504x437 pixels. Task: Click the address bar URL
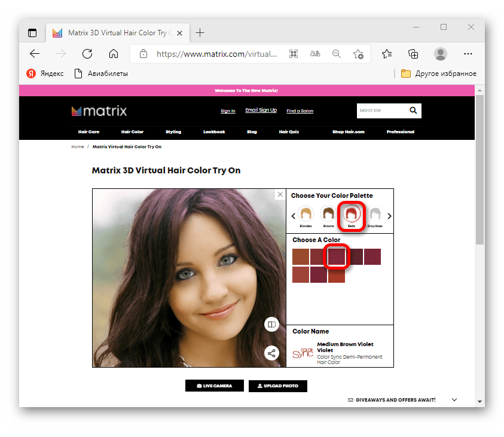pyautogui.click(x=216, y=54)
